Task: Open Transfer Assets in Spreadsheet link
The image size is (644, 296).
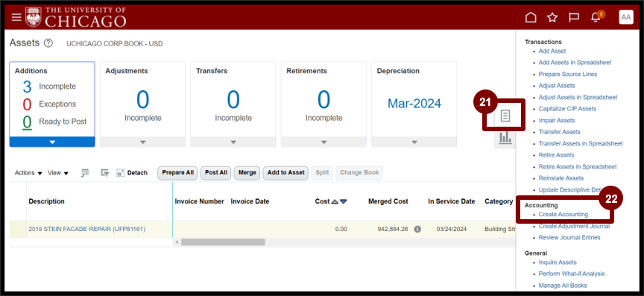Action: pyautogui.click(x=581, y=143)
